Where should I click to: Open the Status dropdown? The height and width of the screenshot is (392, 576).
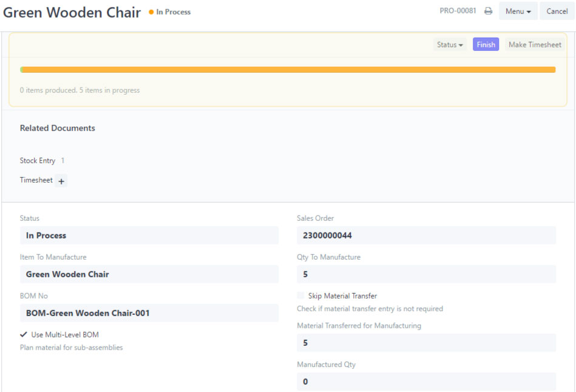(x=450, y=44)
